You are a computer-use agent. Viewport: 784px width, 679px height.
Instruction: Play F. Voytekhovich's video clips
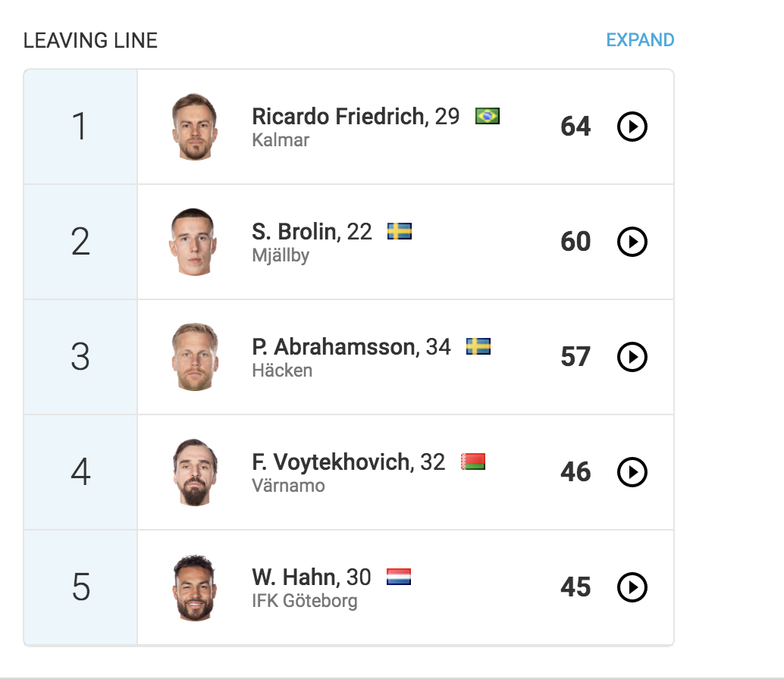point(632,472)
